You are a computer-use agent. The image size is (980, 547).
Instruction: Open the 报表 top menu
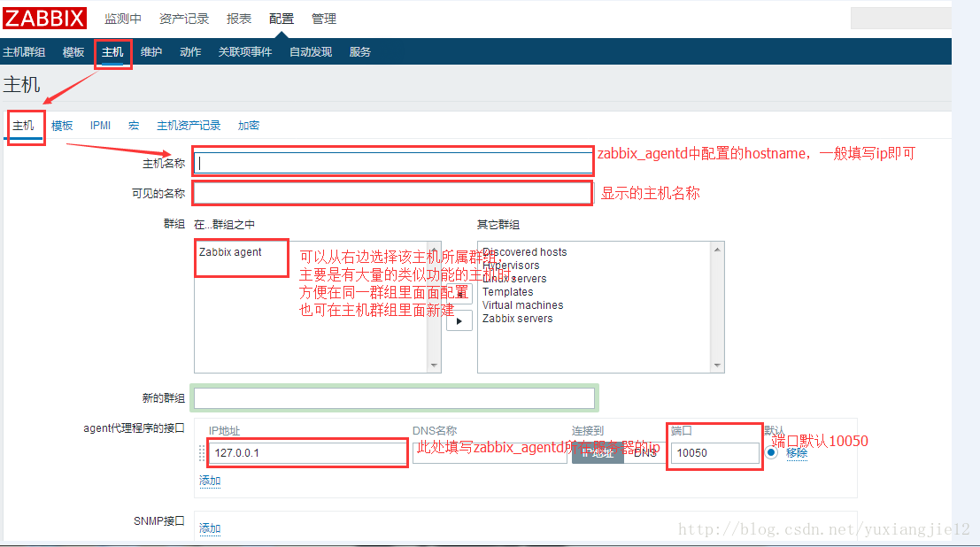pyautogui.click(x=239, y=19)
